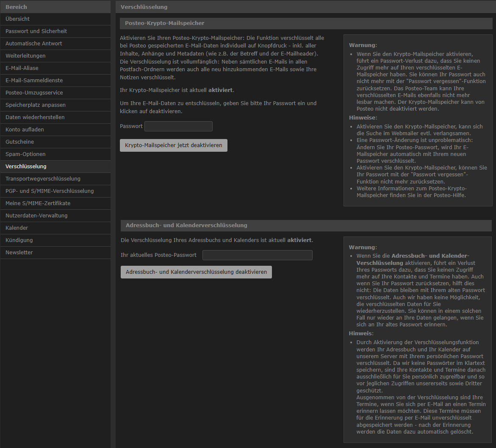
Task: Open the Übersicht section
Action: click(55, 19)
